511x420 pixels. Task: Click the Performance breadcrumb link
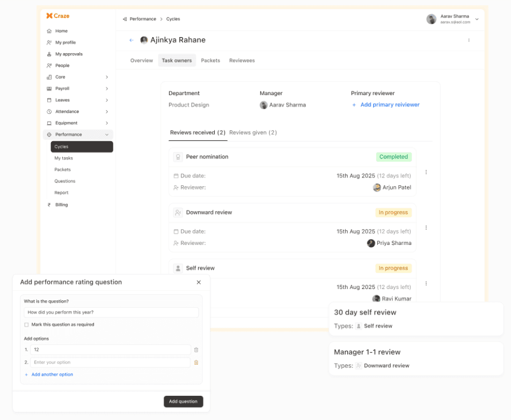click(143, 19)
